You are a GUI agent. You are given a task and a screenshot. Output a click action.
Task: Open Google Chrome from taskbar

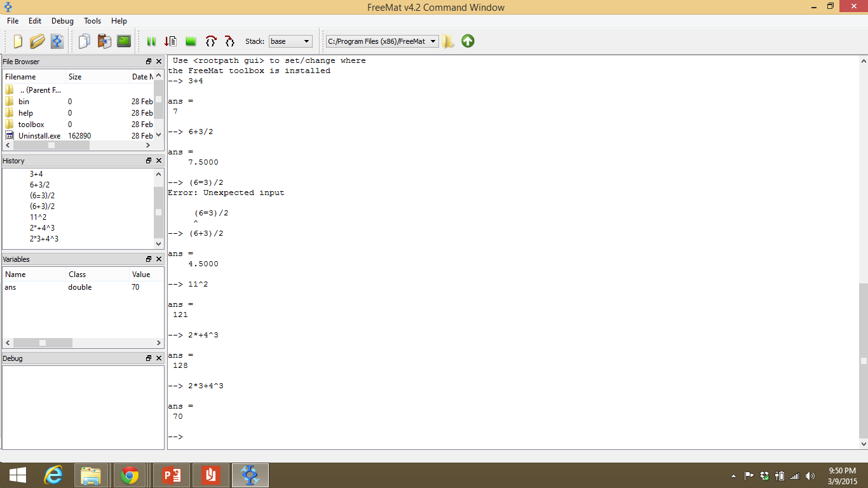[130, 475]
